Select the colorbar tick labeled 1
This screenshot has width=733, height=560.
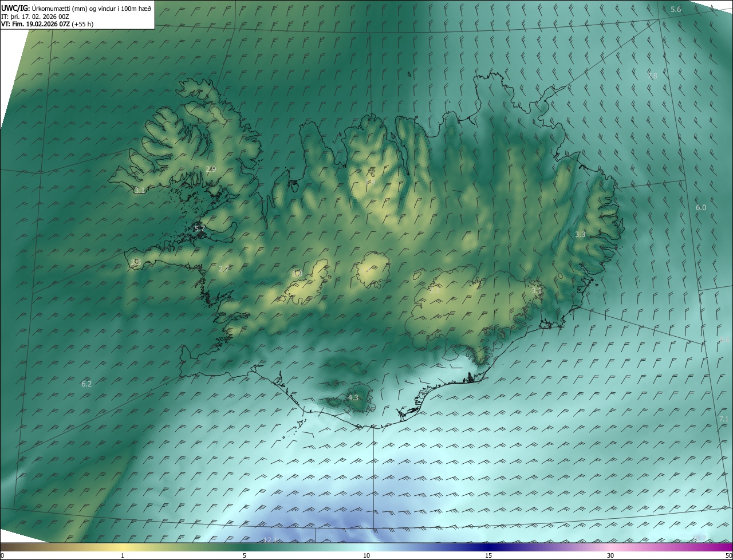(x=123, y=555)
